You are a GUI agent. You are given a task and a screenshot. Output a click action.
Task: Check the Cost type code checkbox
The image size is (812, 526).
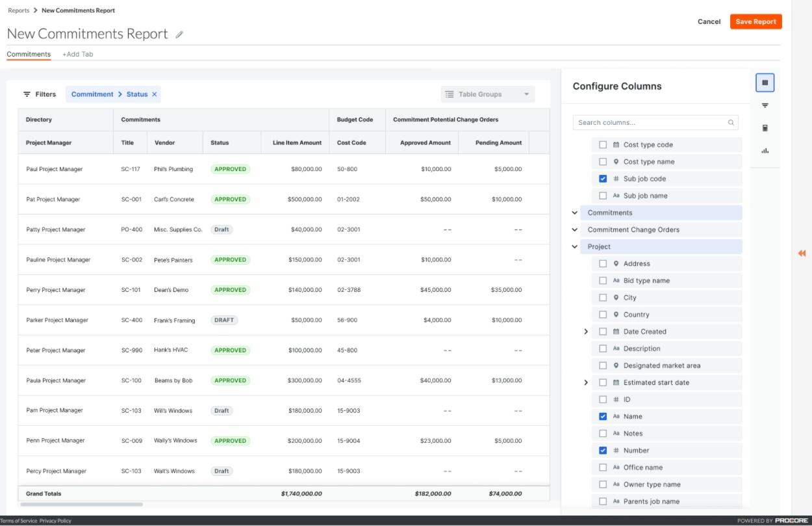pos(603,145)
